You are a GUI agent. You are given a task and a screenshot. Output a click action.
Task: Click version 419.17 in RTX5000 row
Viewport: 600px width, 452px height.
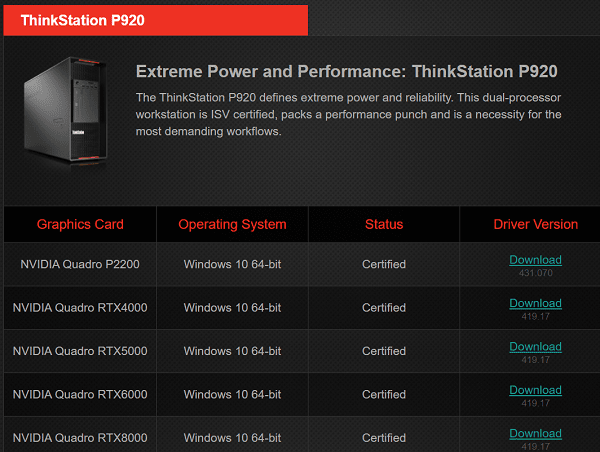535,360
